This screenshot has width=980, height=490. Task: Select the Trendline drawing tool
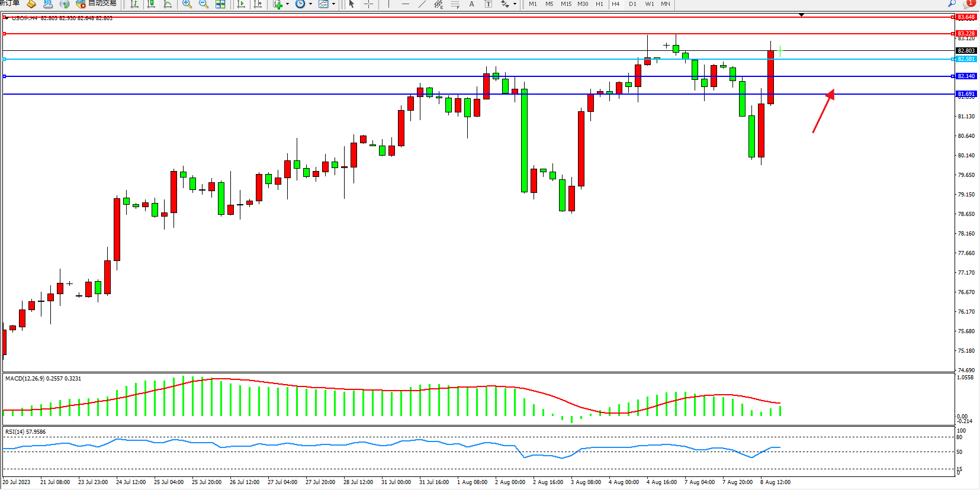click(x=422, y=4)
